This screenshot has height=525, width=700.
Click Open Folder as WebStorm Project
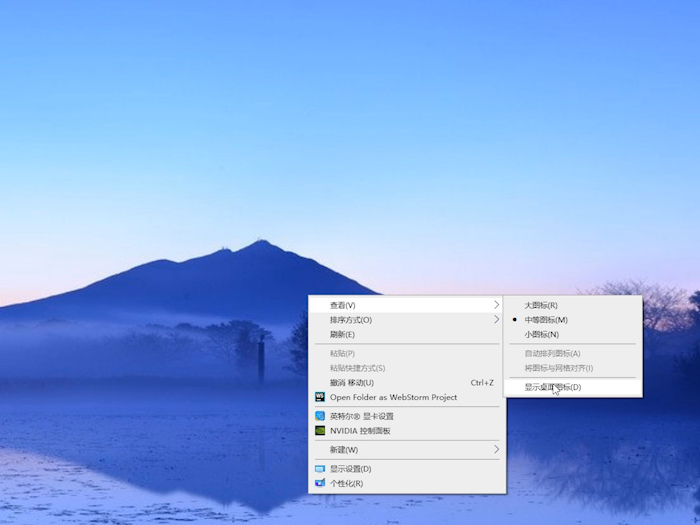point(393,397)
